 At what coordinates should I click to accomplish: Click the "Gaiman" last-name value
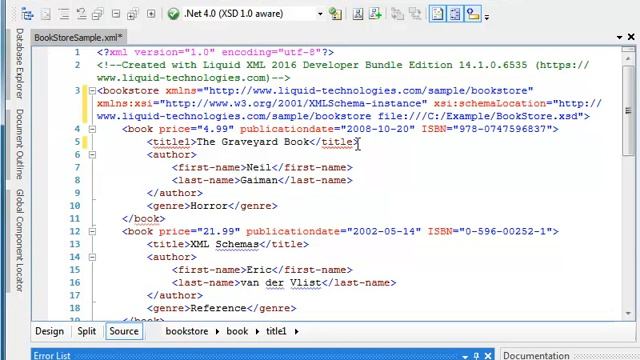[x=259, y=180]
